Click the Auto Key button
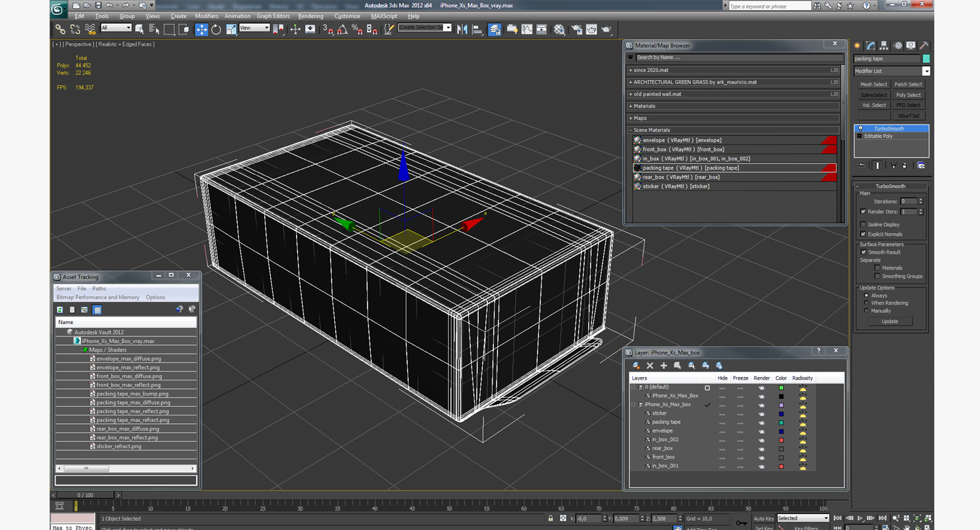 (763, 519)
